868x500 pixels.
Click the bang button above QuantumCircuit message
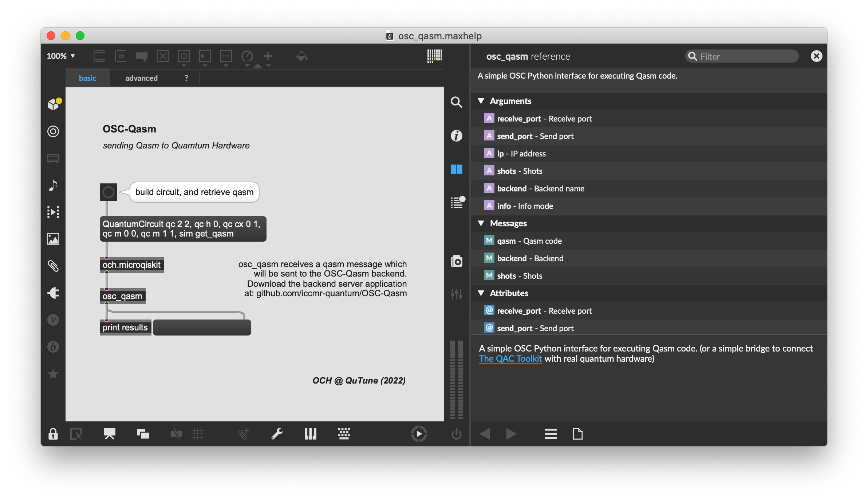click(108, 192)
